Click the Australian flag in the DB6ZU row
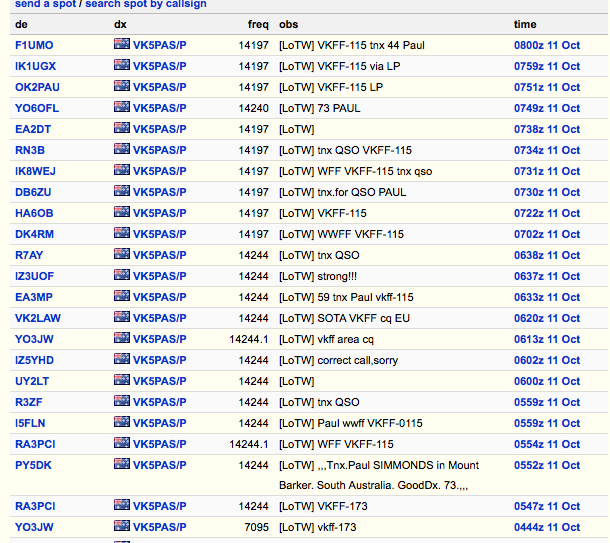This screenshot has width=610, height=543. [x=122, y=191]
